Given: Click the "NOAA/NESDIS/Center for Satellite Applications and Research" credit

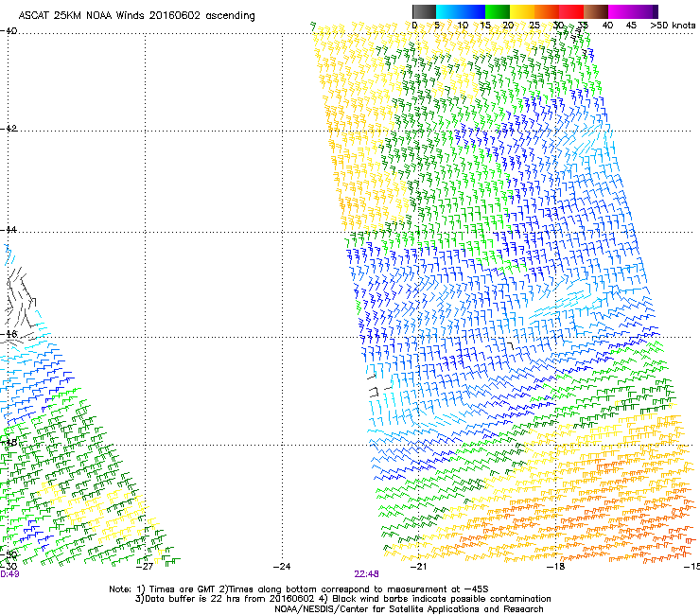Looking at the screenshot, I should 409,609.
